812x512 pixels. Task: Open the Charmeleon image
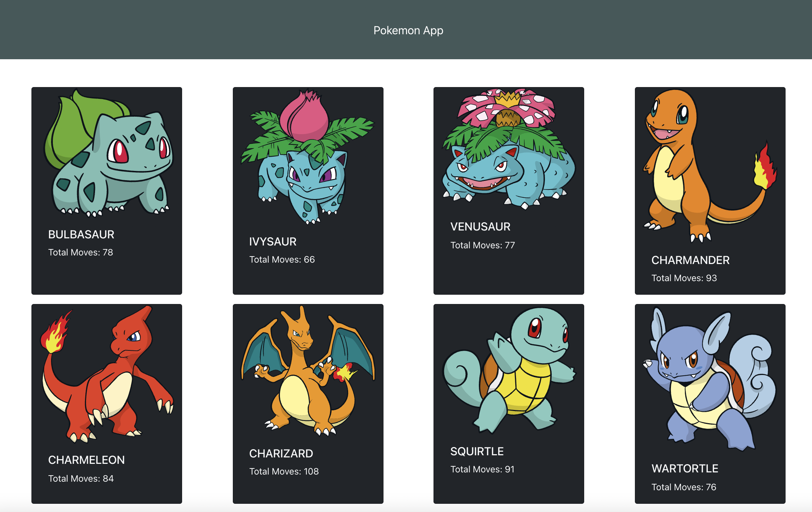(107, 374)
